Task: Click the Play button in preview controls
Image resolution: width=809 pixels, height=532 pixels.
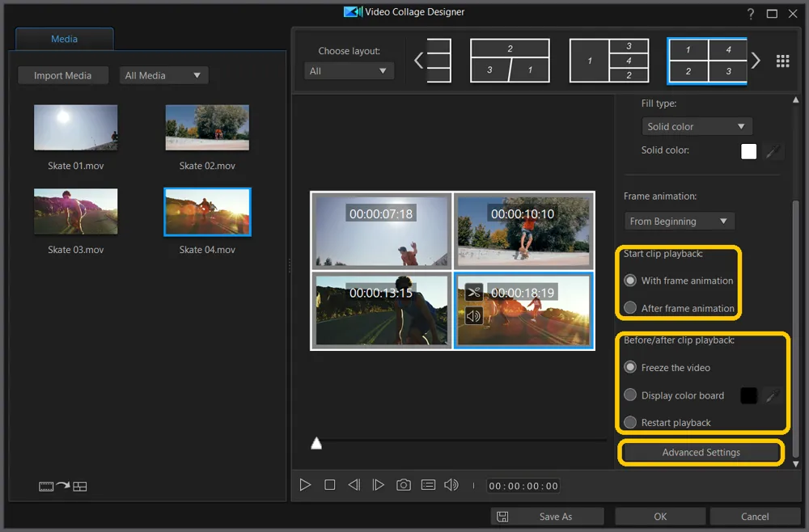Action: pyautogui.click(x=305, y=485)
